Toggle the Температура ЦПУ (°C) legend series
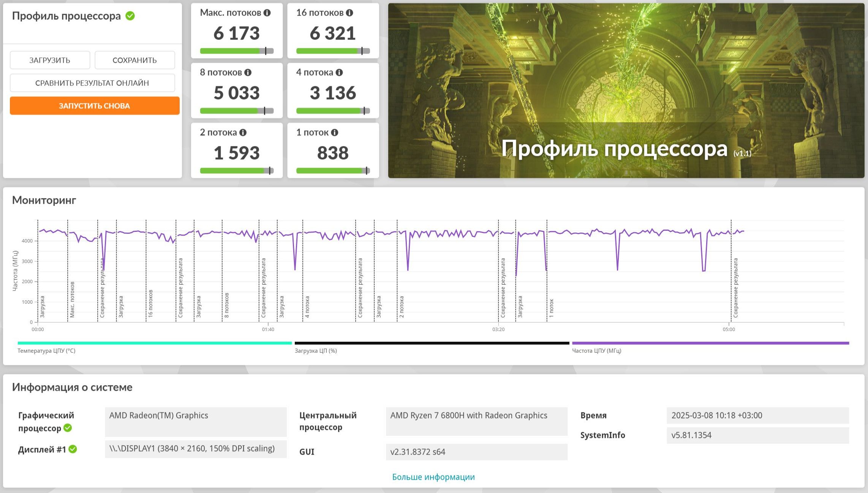Viewport: 868px width, 493px height. click(155, 347)
